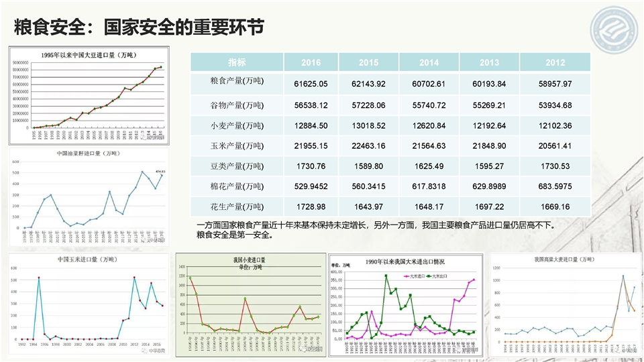This screenshot has width=644, height=362.
Task: Click the cell with value 22463.16
Action: pos(368,146)
